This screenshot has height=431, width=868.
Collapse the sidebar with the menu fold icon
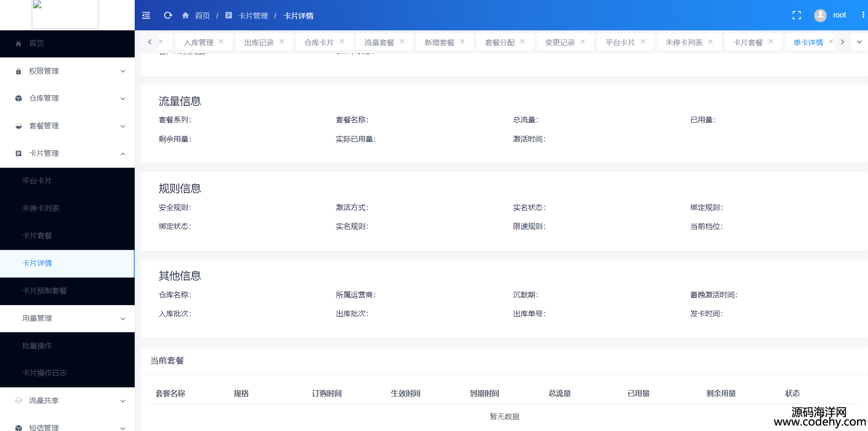[x=146, y=16]
